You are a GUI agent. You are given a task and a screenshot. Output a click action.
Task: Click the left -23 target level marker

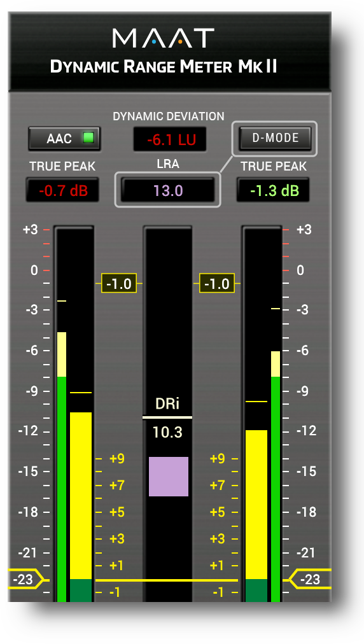click(x=25, y=579)
